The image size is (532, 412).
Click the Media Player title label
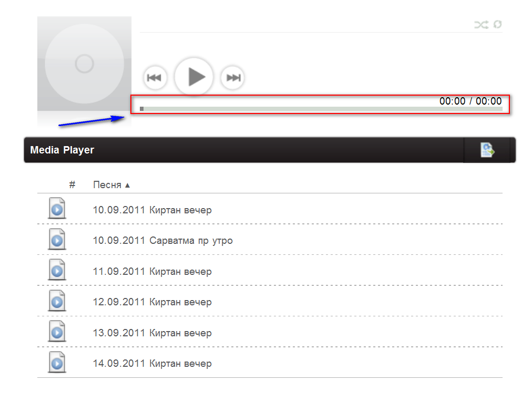tap(62, 150)
